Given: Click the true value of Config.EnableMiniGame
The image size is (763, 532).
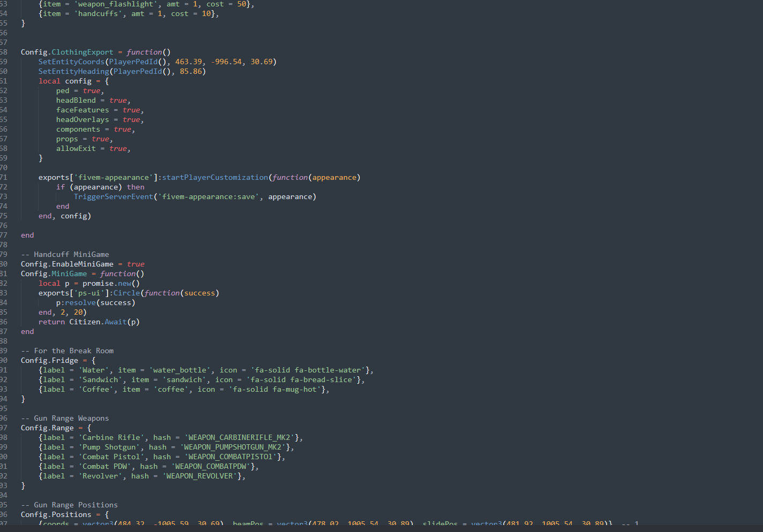Looking at the screenshot, I should [135, 264].
